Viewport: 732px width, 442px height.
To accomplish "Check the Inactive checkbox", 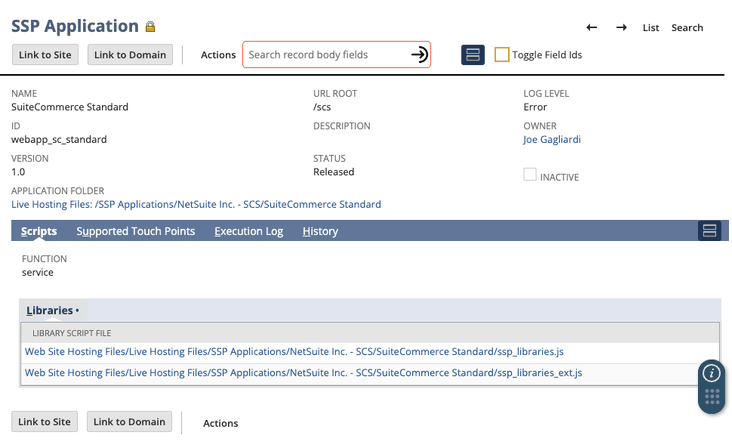I will tap(530, 175).
